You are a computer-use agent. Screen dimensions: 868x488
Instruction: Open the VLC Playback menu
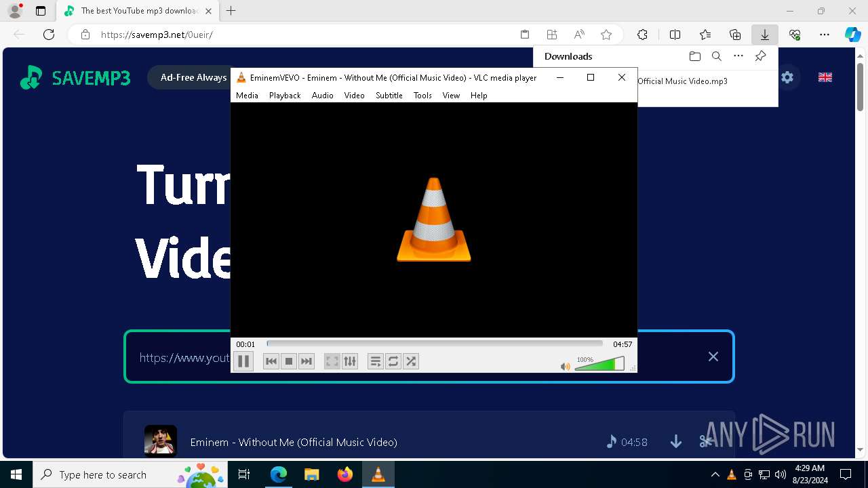pyautogui.click(x=285, y=96)
